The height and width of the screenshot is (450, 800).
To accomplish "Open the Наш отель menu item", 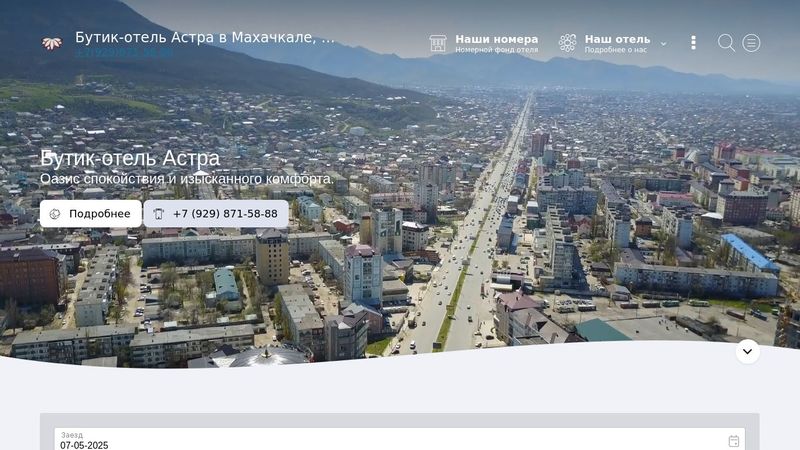I will coord(617,43).
